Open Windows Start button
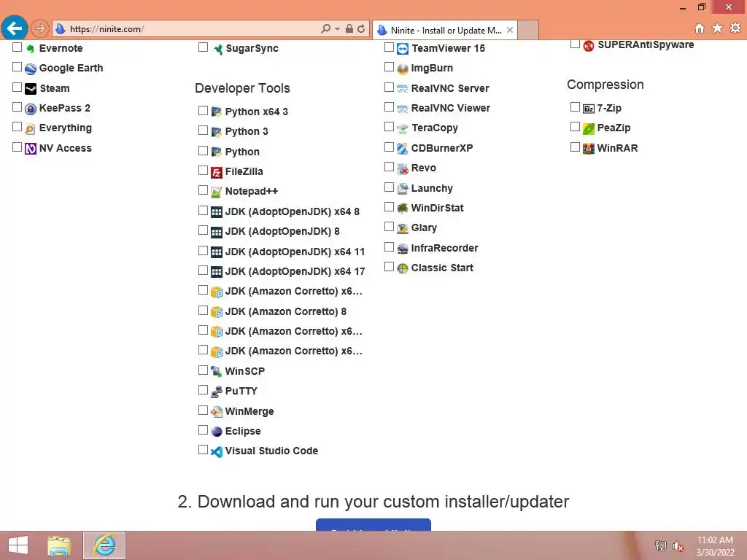 pyautogui.click(x=18, y=545)
